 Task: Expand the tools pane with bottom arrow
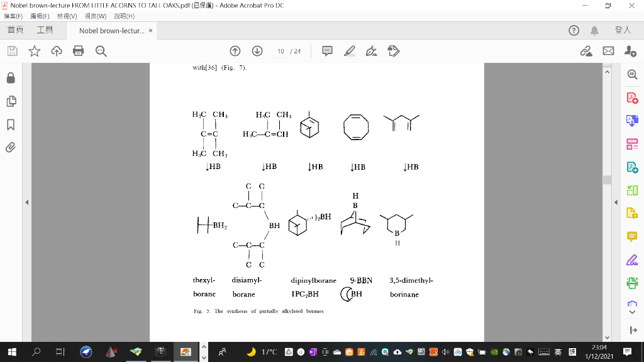633,331
